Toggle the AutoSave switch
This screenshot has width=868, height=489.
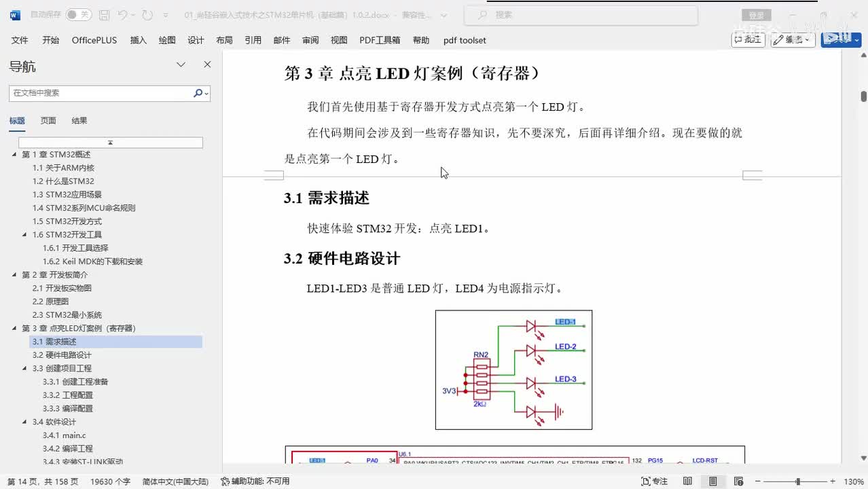79,14
